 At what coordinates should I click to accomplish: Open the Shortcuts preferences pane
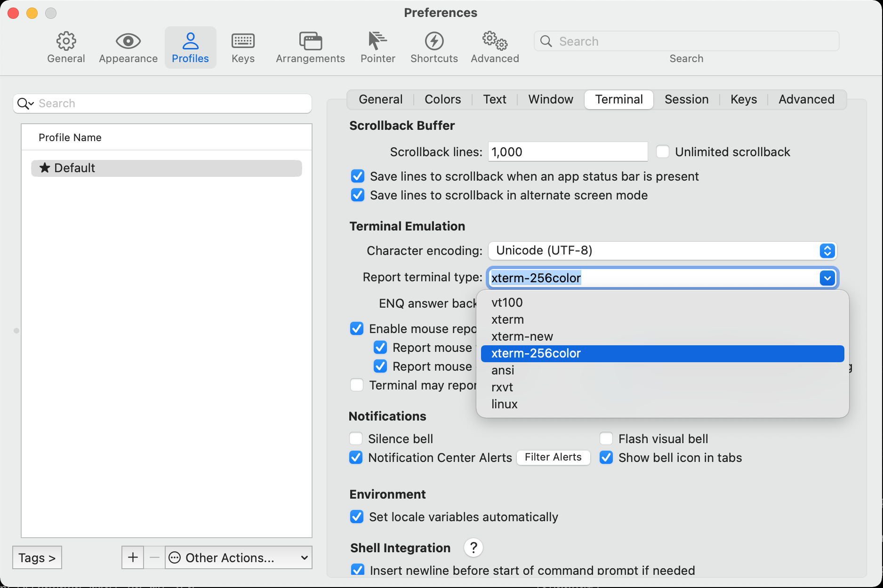[434, 47]
